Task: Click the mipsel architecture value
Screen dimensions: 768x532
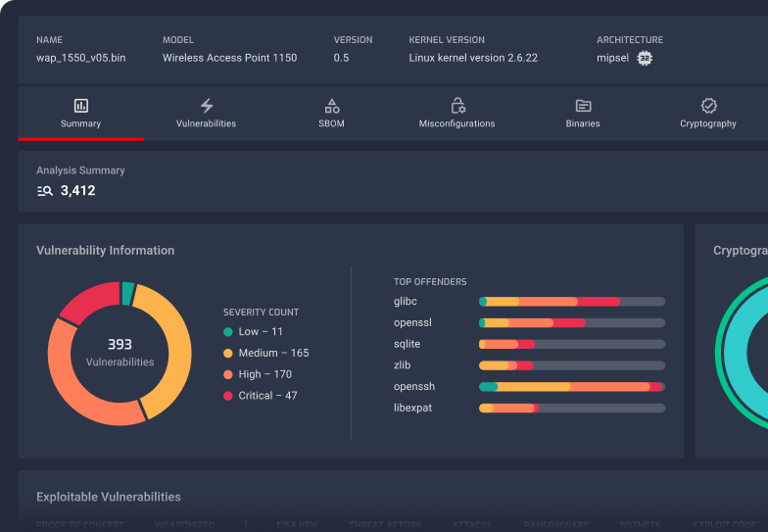Action: tap(613, 58)
